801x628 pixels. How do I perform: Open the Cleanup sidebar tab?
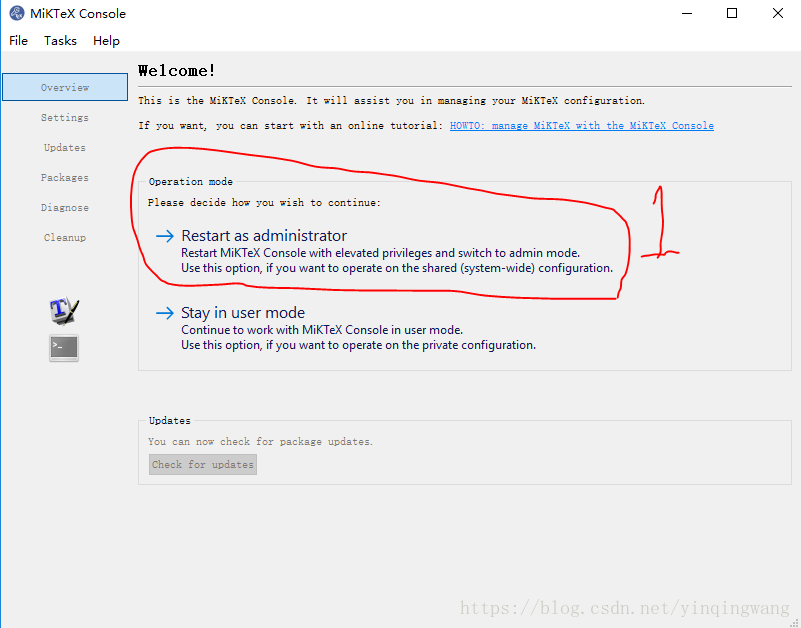(65, 238)
